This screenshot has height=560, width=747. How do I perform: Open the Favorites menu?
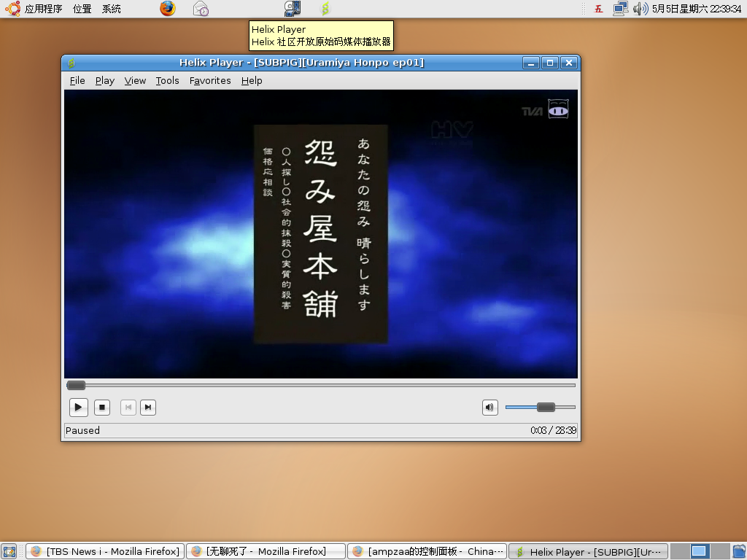coord(210,81)
